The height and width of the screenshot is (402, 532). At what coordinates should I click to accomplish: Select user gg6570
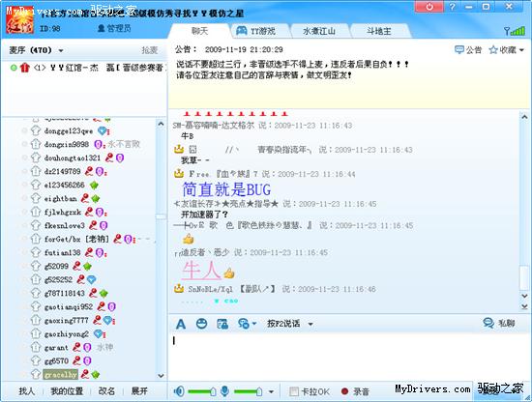[56, 361]
